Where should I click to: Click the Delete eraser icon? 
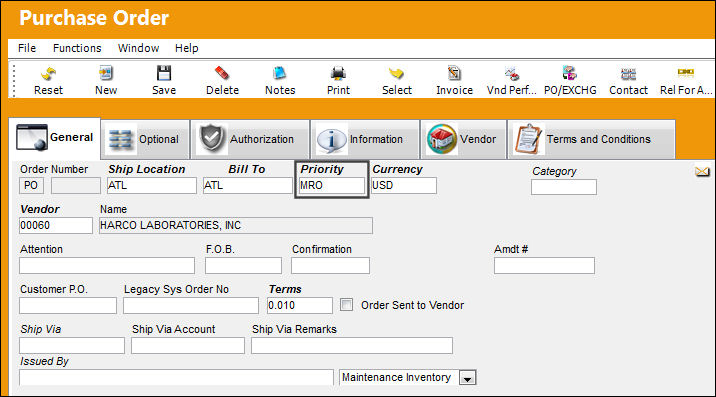tap(222, 73)
